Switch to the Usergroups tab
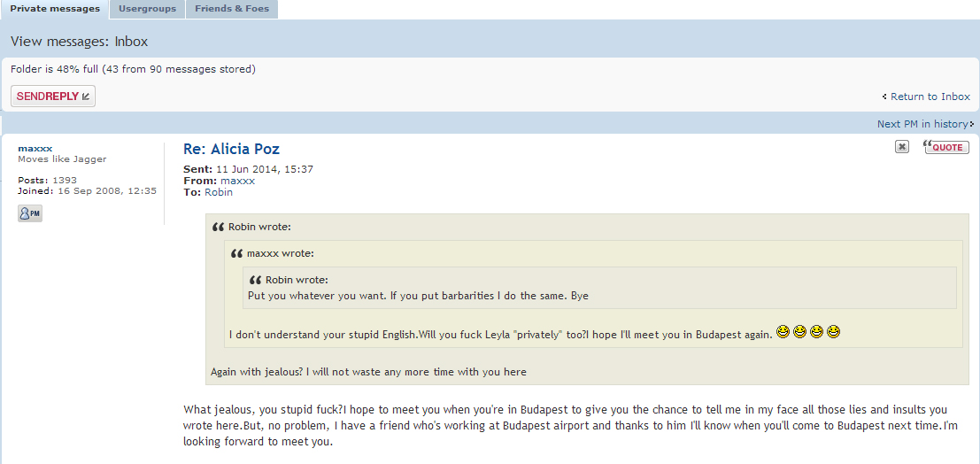 148,10
